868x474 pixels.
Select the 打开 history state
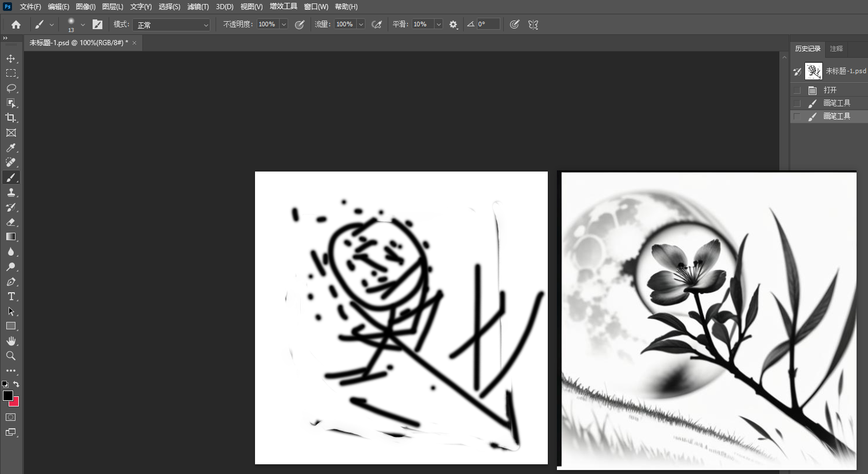pos(829,90)
